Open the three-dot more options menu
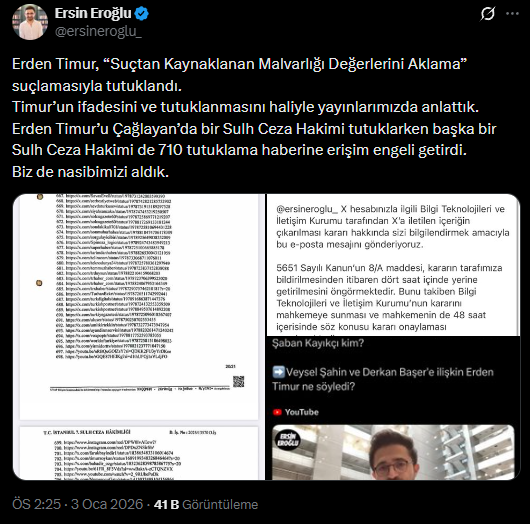530x524 pixels. pyautogui.click(x=512, y=14)
